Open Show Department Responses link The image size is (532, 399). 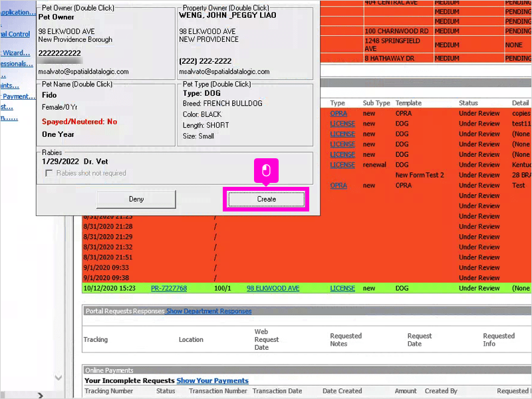click(x=209, y=311)
